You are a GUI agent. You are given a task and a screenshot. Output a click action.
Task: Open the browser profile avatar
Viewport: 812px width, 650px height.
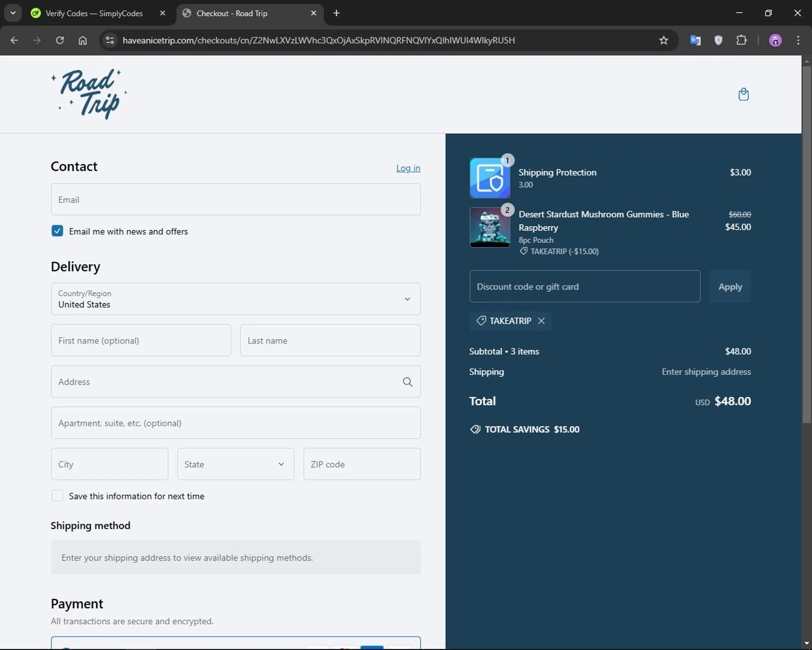click(x=775, y=40)
